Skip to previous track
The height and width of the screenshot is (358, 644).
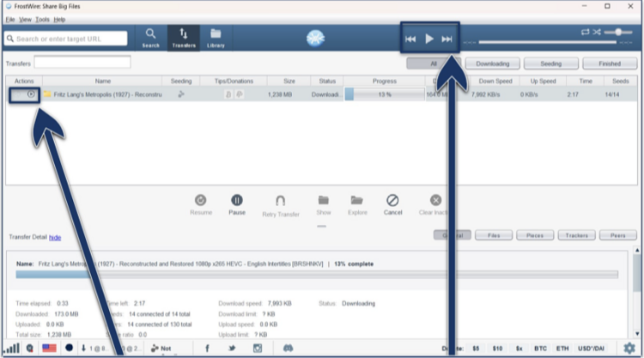tap(410, 39)
